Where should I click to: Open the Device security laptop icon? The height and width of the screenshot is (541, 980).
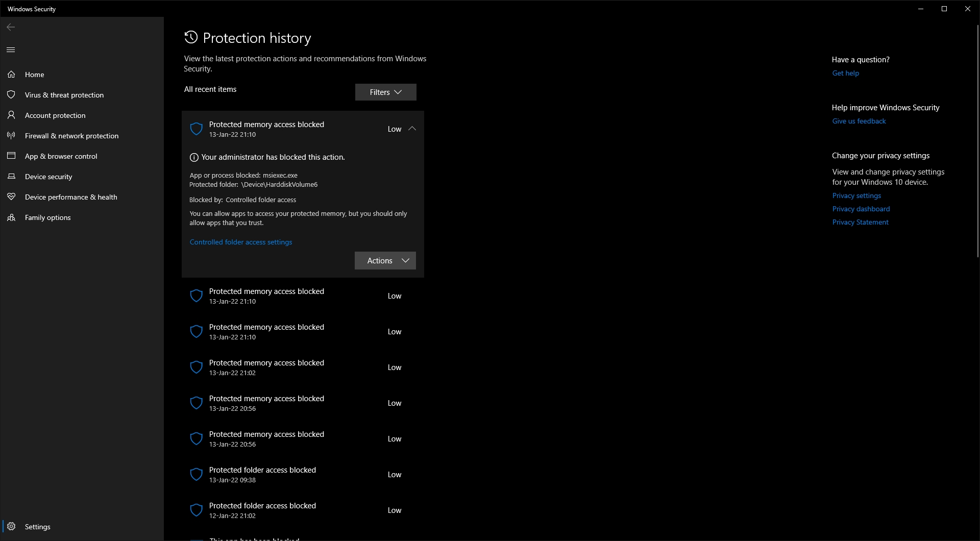click(x=11, y=177)
